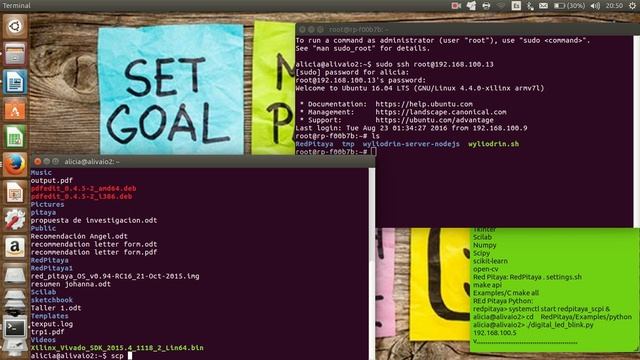Select the Terminal icon in launcher
The width and height of the screenshot is (640, 360).
coord(15,328)
